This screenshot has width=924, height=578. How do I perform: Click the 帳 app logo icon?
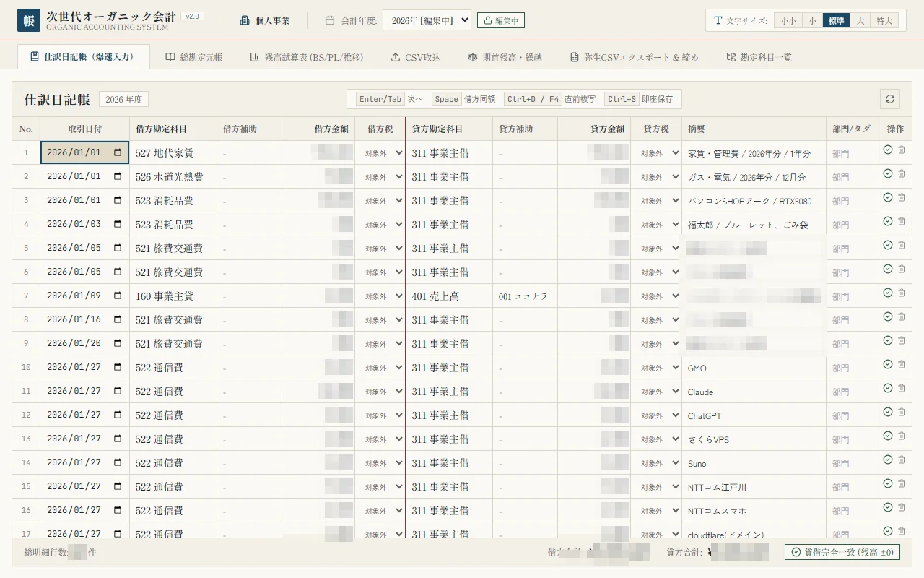click(x=29, y=20)
